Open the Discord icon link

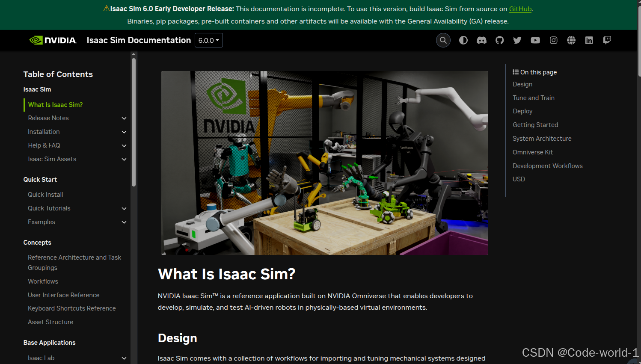coord(481,40)
